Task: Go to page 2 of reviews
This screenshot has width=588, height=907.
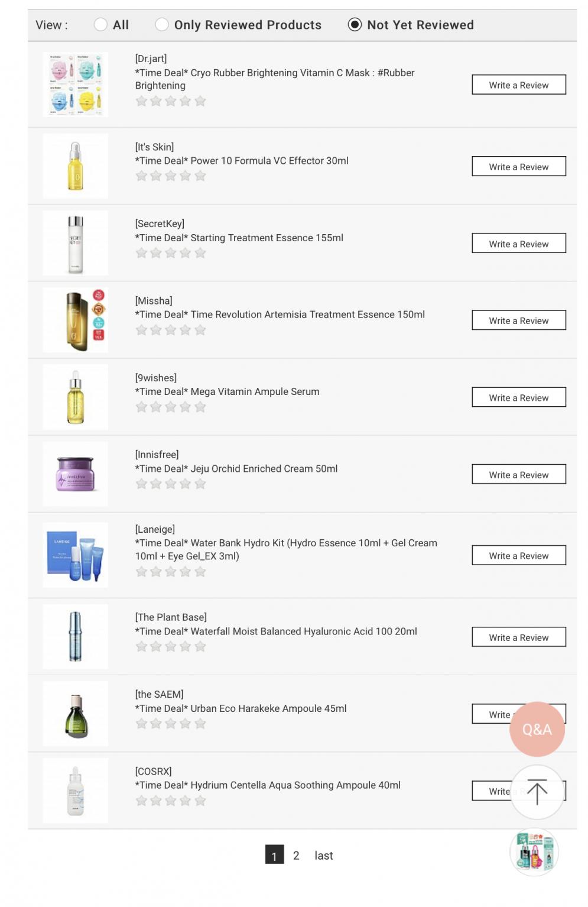Action: pos(296,855)
